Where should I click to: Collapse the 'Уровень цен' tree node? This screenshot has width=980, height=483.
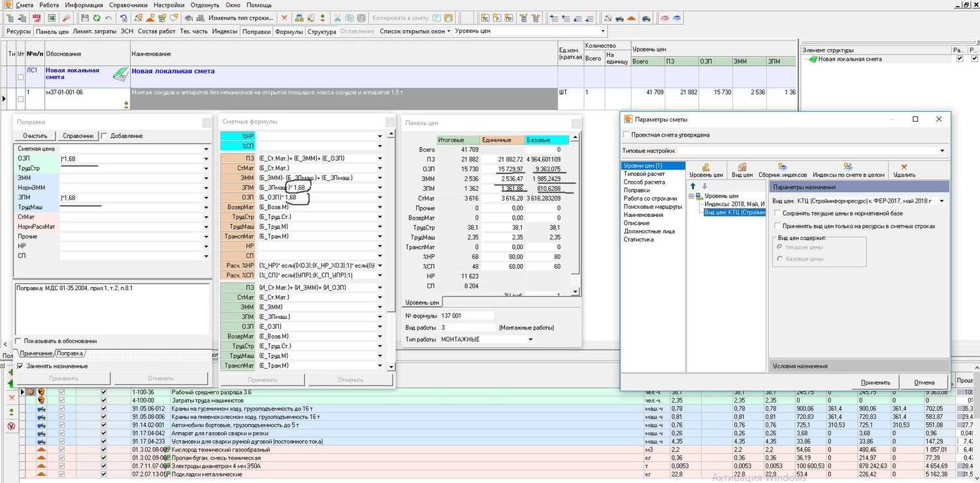(691, 196)
